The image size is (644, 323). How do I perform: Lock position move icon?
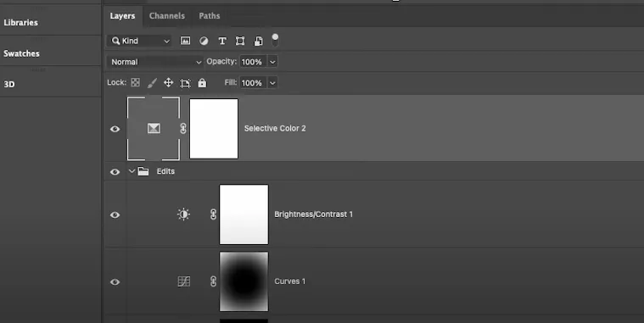168,83
